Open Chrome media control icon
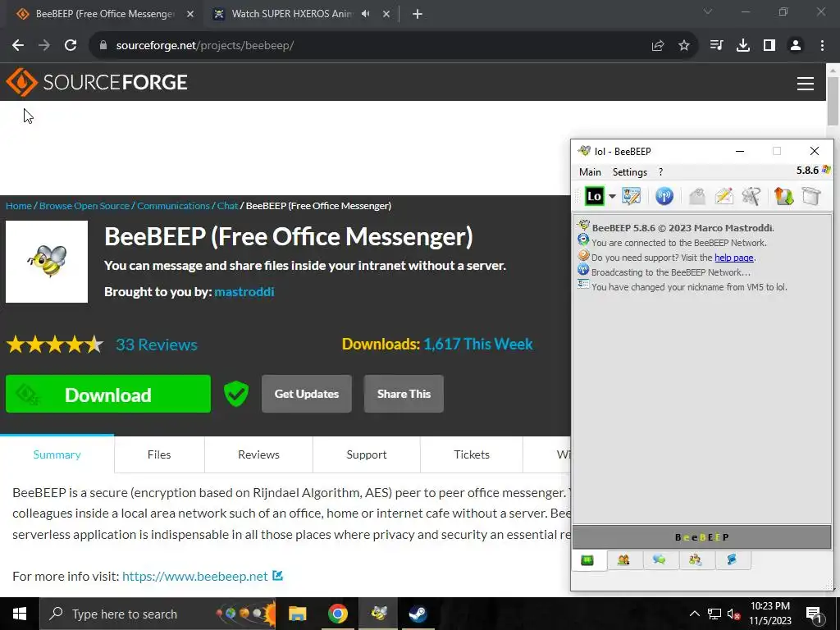840x630 pixels. 716,46
